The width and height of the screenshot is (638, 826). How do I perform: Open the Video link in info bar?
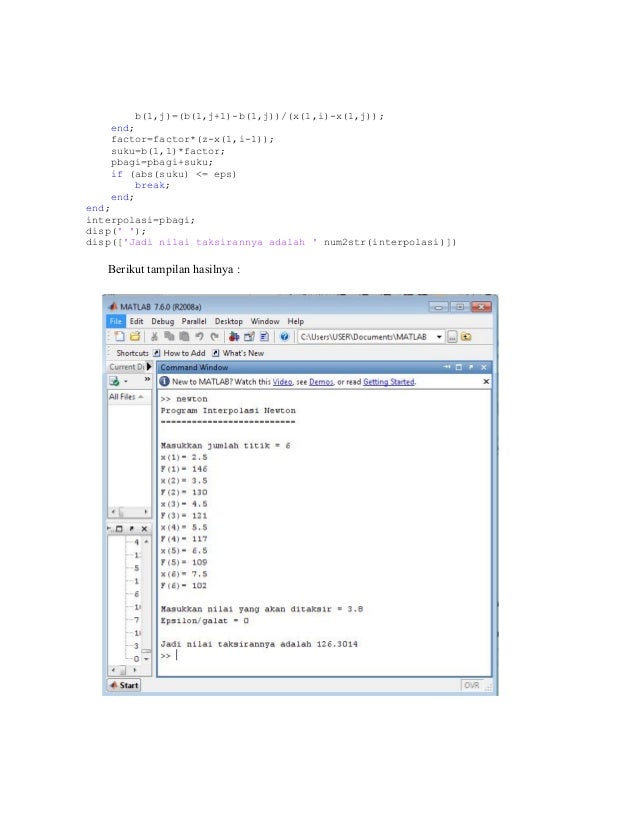(282, 382)
